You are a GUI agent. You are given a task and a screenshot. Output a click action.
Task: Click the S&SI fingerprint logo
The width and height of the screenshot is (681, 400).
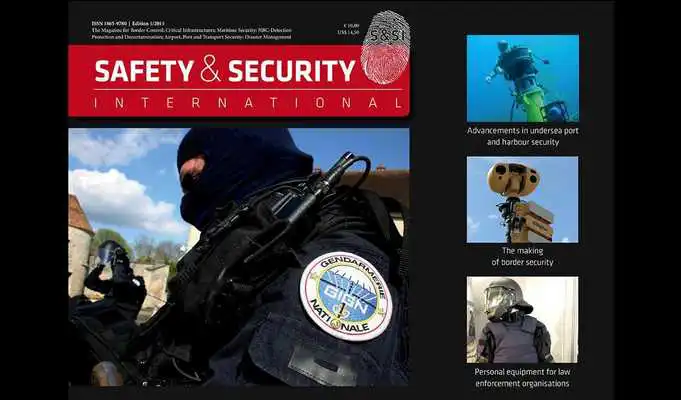point(386,47)
